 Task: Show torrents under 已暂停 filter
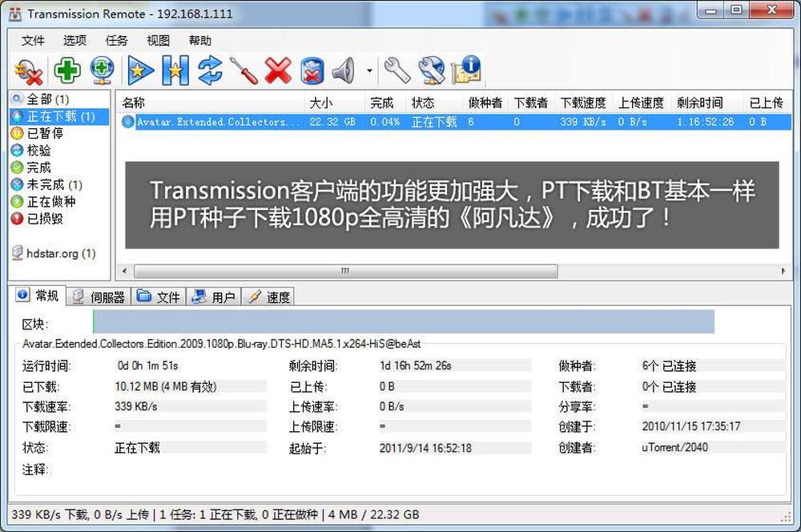pos(45,133)
